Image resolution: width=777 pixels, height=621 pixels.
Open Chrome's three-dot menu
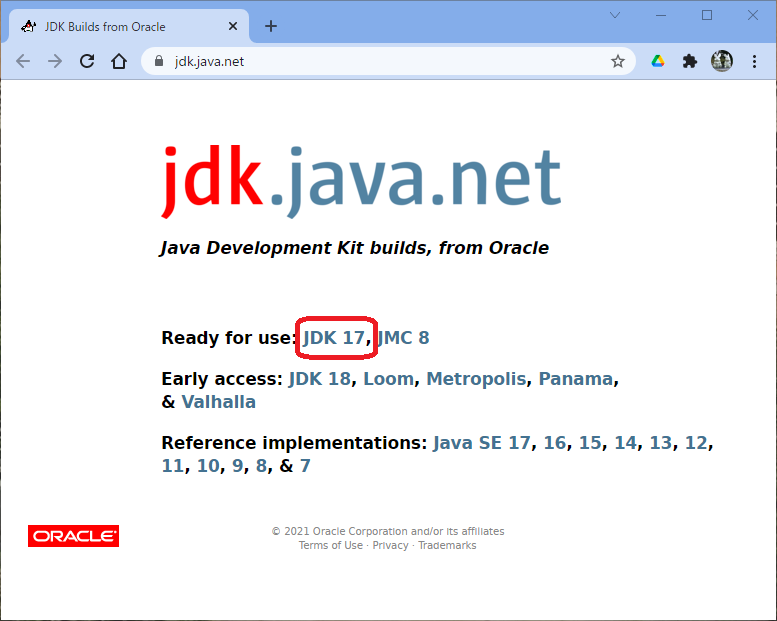point(753,61)
